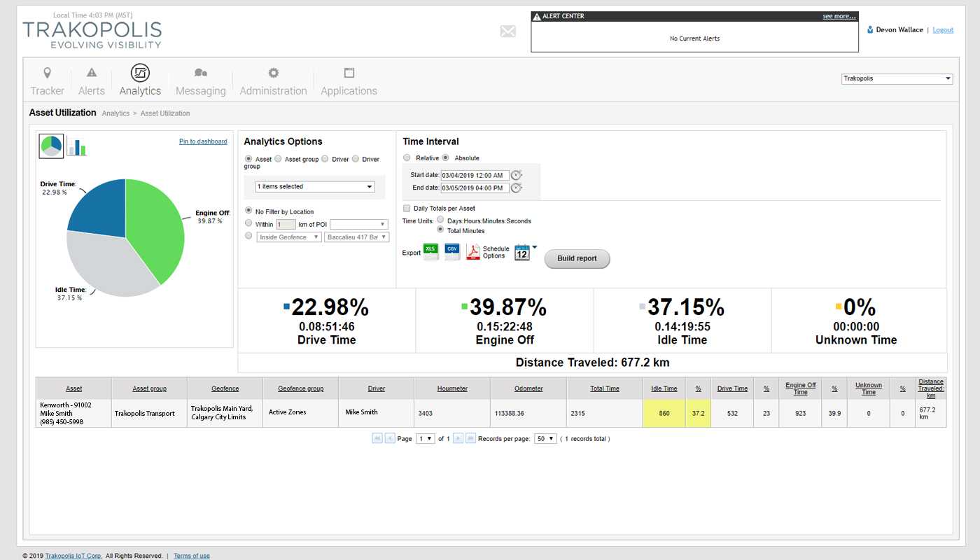Switch to pie chart view

click(x=51, y=146)
